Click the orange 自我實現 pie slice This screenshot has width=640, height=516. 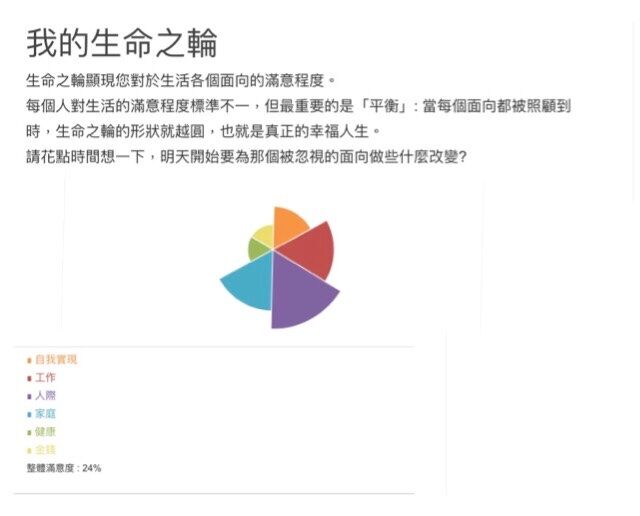tap(287, 226)
